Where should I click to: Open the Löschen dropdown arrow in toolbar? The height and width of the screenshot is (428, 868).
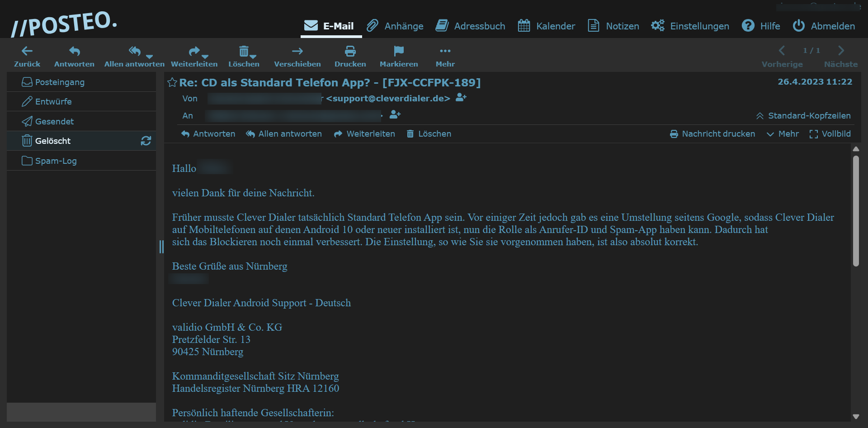253,57
